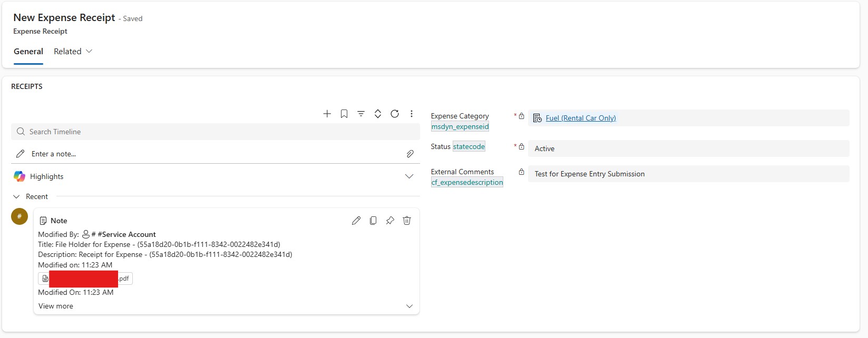Click the Active status field
This screenshot has width=868, height=338.
[689, 148]
